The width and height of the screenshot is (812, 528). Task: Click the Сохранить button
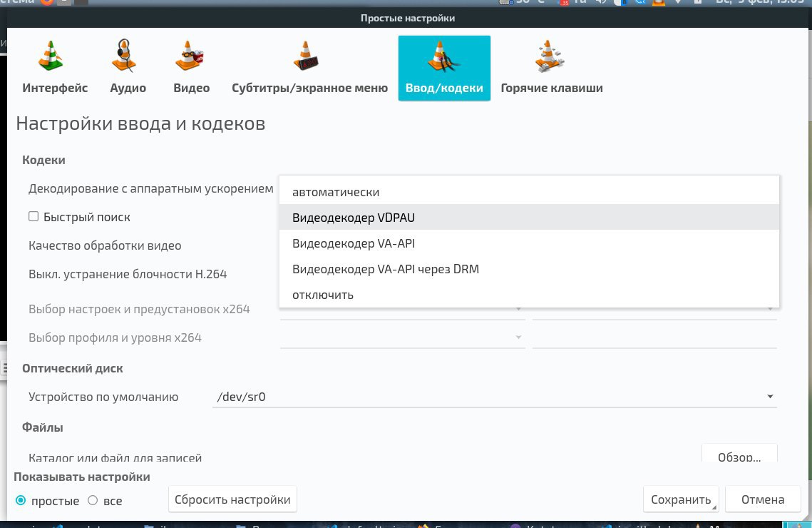(680, 499)
